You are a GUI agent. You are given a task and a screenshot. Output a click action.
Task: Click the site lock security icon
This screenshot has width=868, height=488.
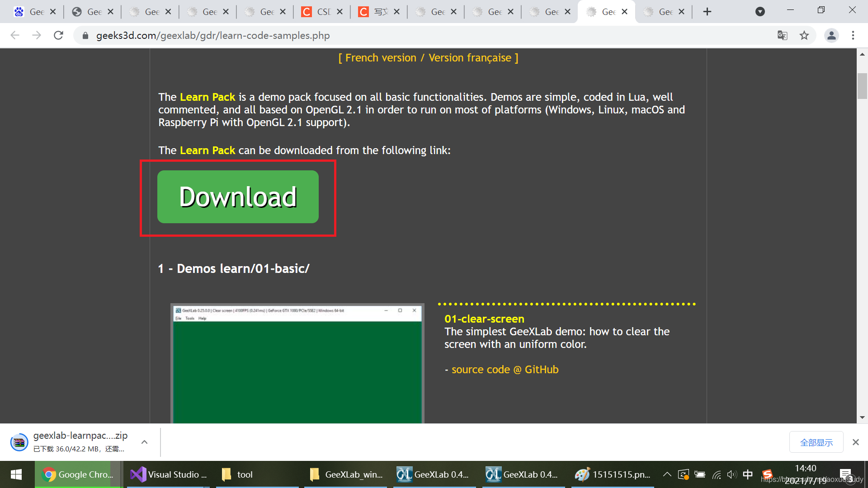(85, 35)
